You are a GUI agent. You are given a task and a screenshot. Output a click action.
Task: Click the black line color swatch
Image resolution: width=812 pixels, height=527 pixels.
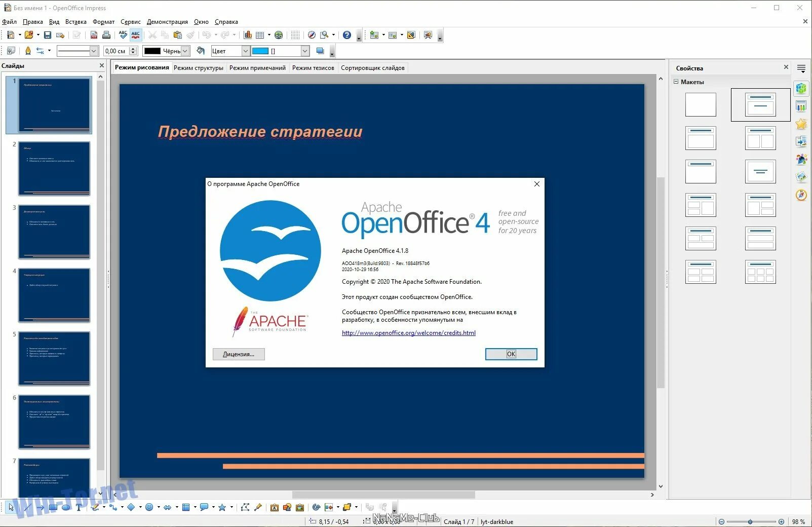click(x=152, y=51)
